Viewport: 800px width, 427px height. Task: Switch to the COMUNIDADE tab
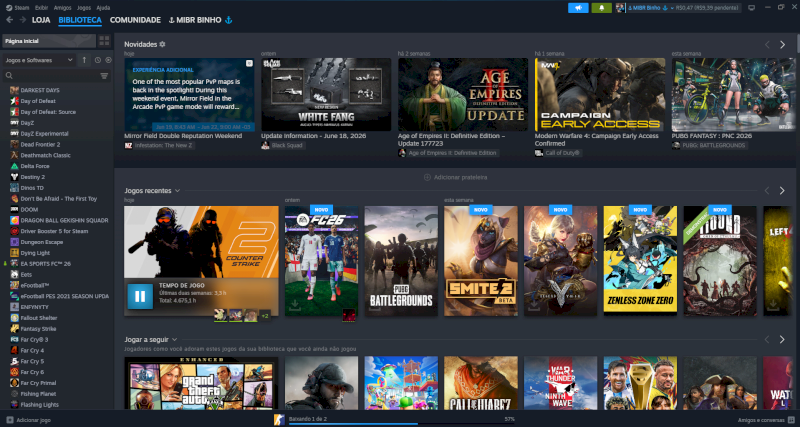click(135, 20)
